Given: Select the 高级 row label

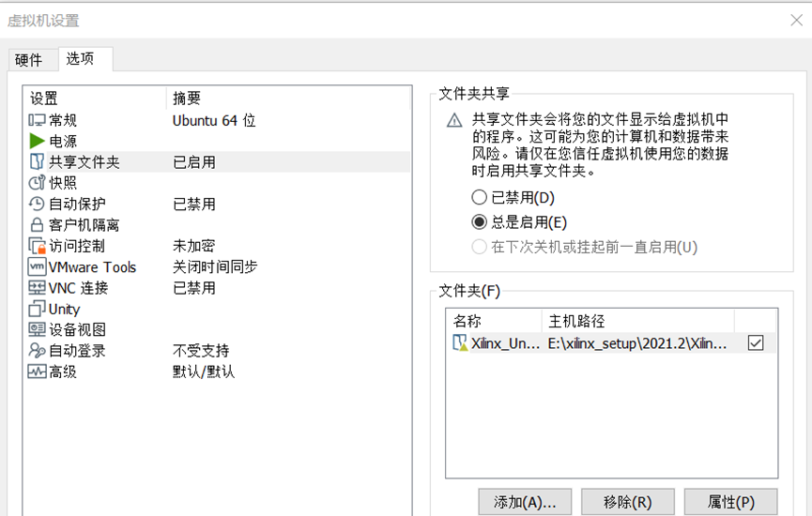Looking at the screenshot, I should [63, 372].
